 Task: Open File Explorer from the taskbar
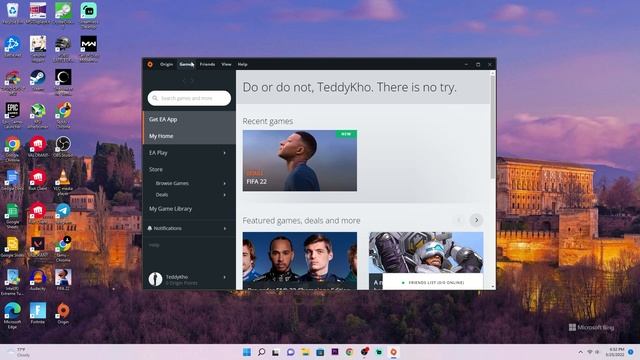305,352
